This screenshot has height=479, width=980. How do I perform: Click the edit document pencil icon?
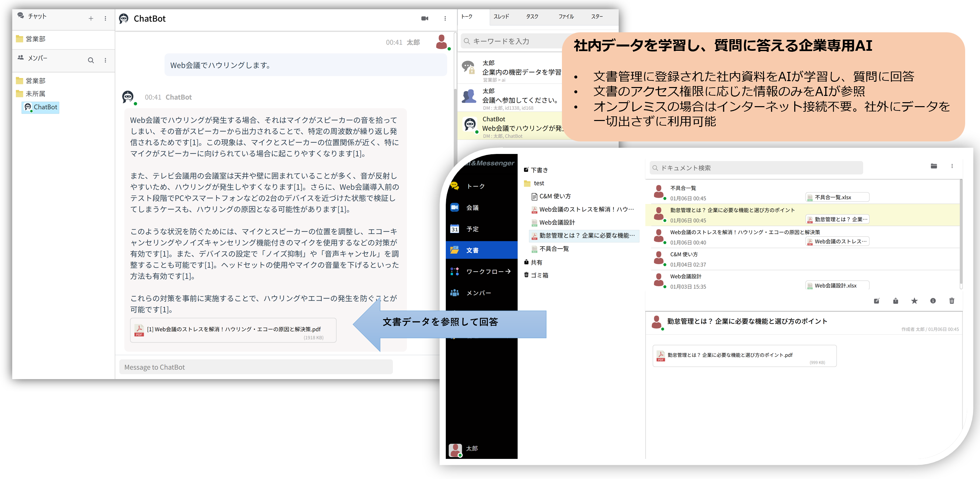click(876, 301)
